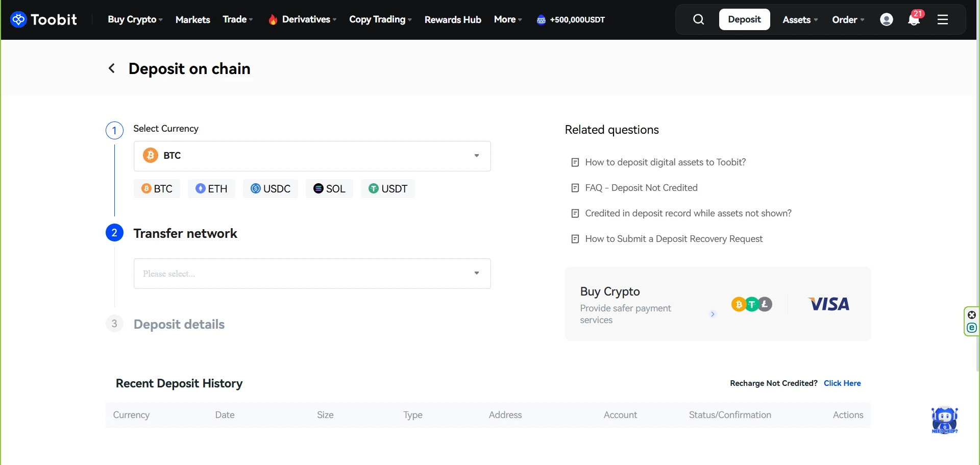Select the USDC quick currency chip
The image size is (980, 465).
click(x=271, y=189)
